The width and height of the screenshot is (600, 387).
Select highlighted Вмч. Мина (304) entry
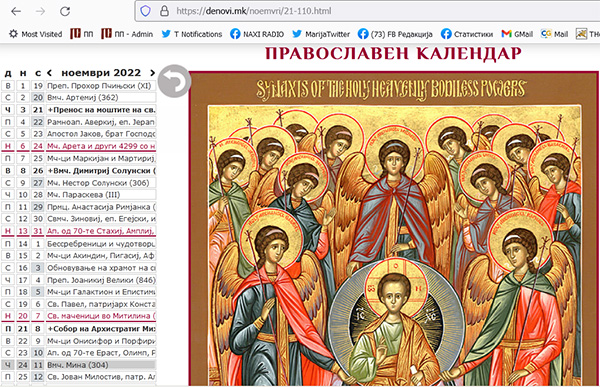(x=101, y=365)
